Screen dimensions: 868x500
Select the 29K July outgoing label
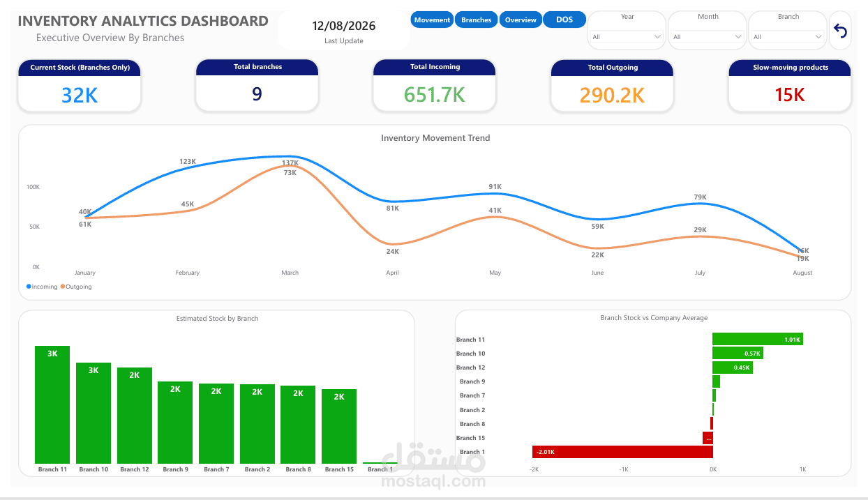tap(700, 230)
